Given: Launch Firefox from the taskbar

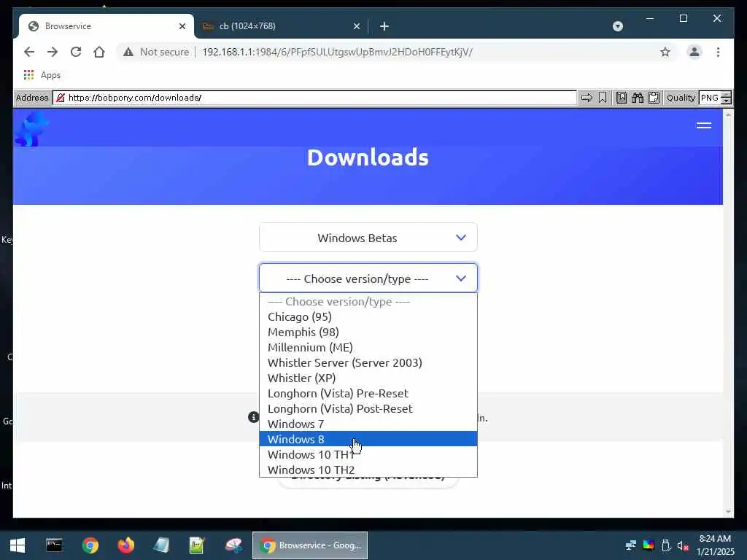Looking at the screenshot, I should 125,545.
